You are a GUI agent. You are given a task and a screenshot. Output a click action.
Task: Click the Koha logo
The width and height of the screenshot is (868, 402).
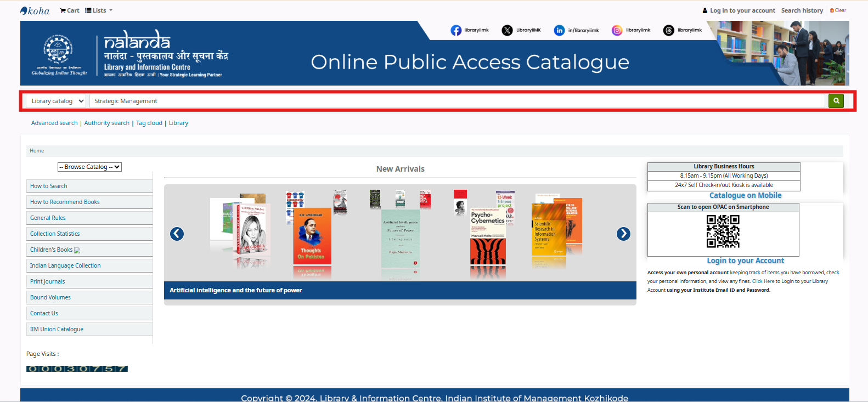(x=35, y=10)
